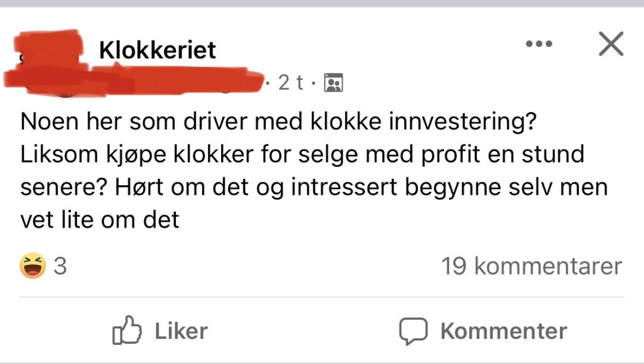
Task: Open the three-dot post options menu
Action: tap(538, 44)
